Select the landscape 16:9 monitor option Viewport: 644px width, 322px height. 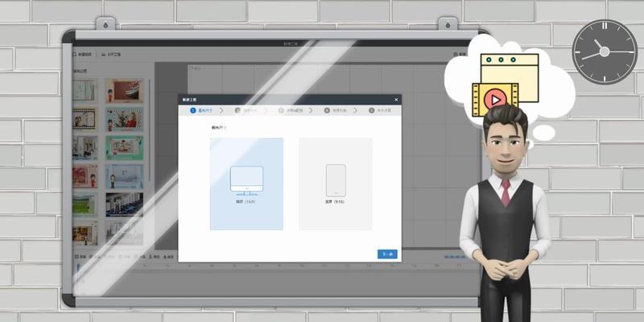point(246,184)
